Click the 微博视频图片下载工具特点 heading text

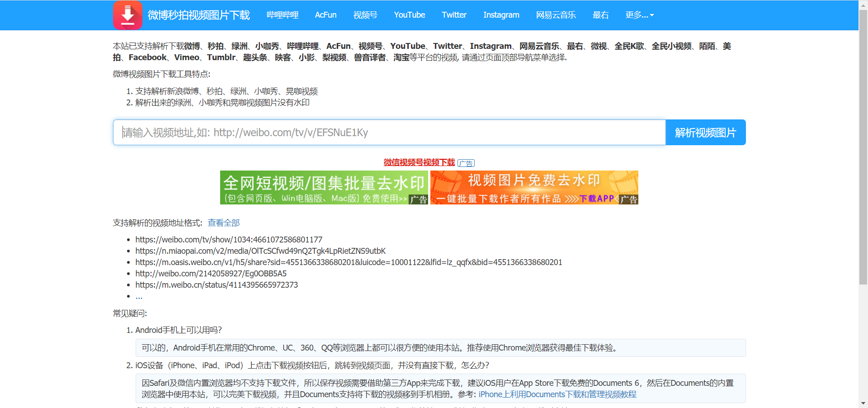(x=161, y=74)
